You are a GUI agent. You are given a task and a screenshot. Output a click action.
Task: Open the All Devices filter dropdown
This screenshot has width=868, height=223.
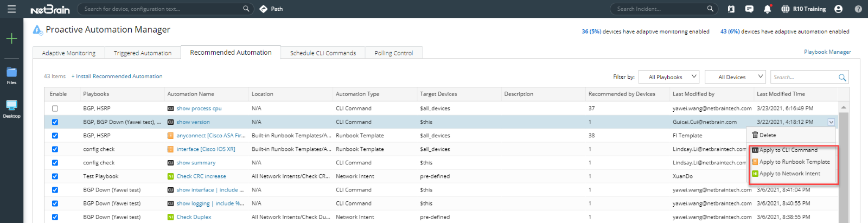[735, 77]
